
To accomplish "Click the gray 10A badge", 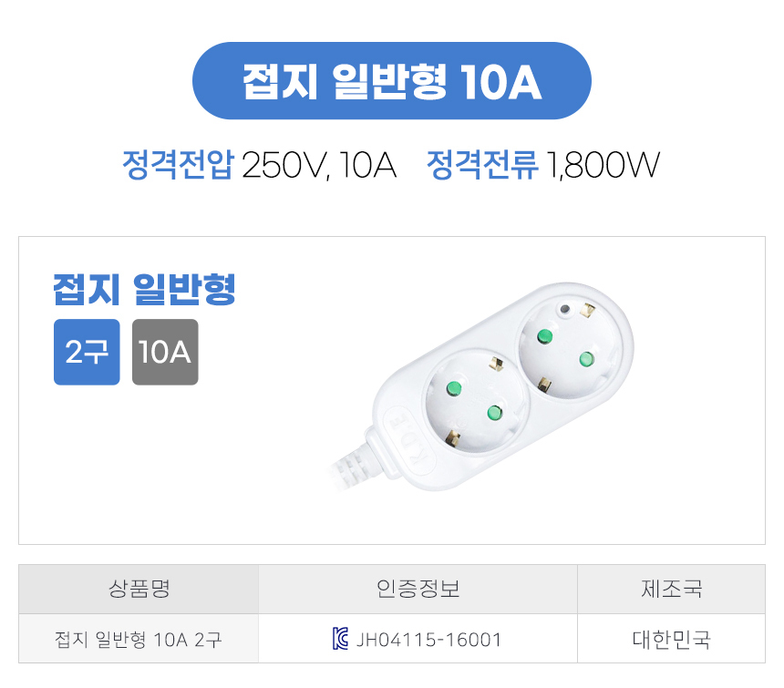I will (x=165, y=352).
